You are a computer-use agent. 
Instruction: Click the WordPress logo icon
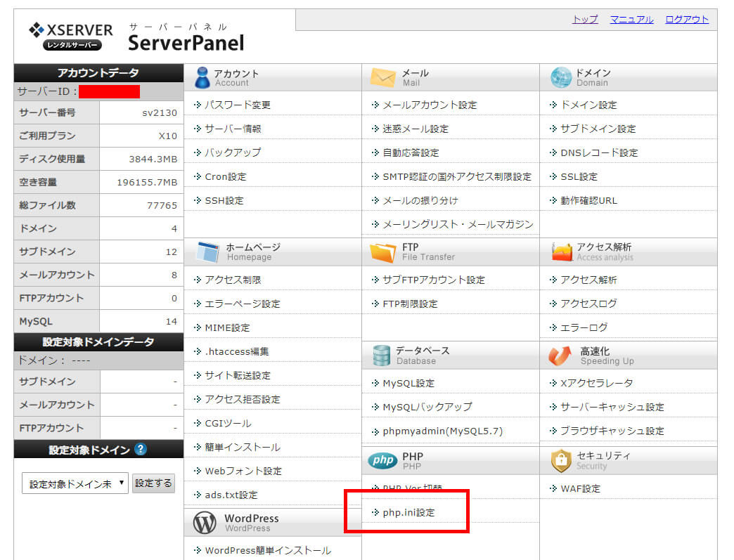(205, 523)
